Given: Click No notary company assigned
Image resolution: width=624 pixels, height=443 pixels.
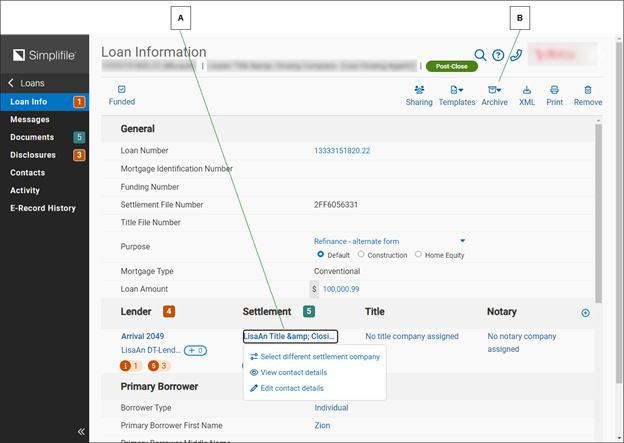Looking at the screenshot, I should tap(522, 343).
